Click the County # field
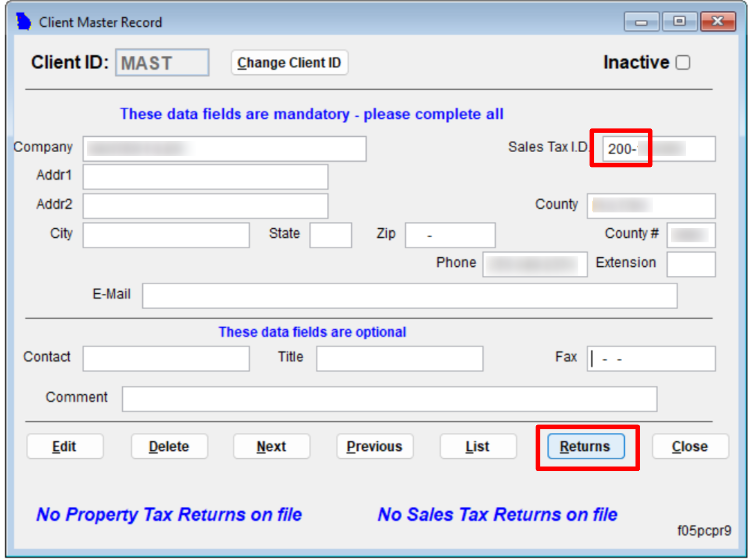Viewport: 750px width, 560px height. tap(691, 235)
